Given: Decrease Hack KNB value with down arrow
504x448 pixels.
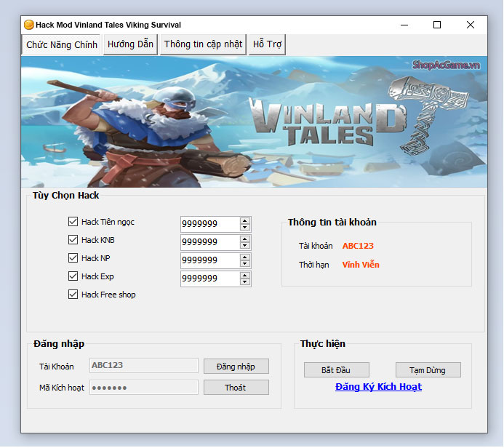Looking at the screenshot, I should pos(245,246).
